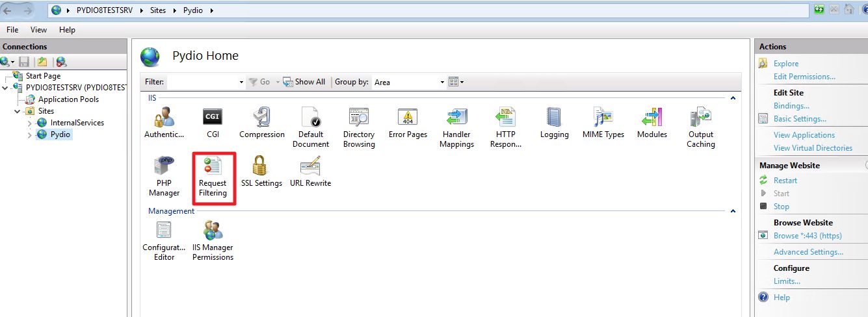Viewport: 868px width, 317px height.
Task: Open the Filter dropdown
Action: (241, 82)
